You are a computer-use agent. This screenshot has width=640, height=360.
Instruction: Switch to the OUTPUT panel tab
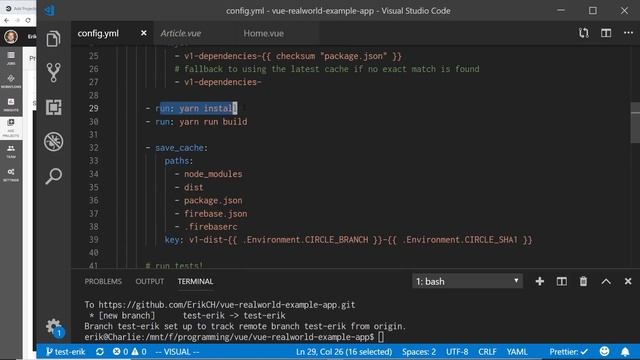(x=150, y=282)
